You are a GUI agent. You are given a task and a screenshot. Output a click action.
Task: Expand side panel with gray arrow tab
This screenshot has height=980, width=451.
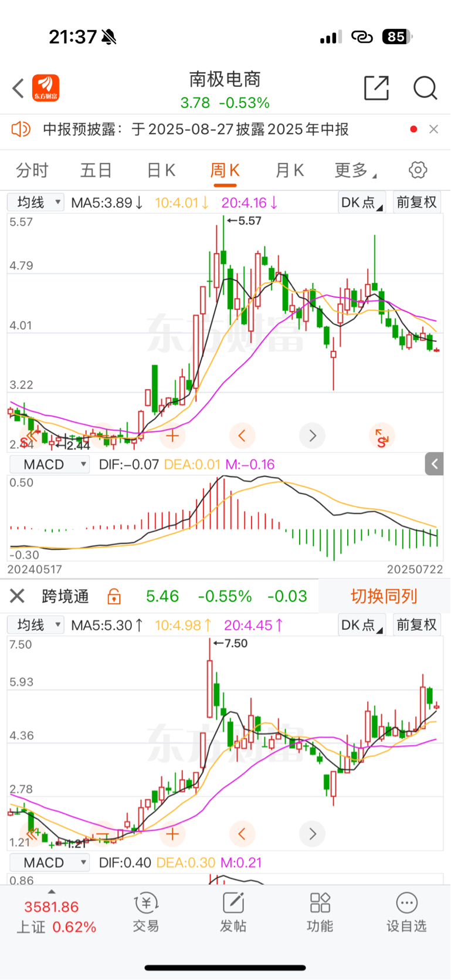pyautogui.click(x=434, y=464)
